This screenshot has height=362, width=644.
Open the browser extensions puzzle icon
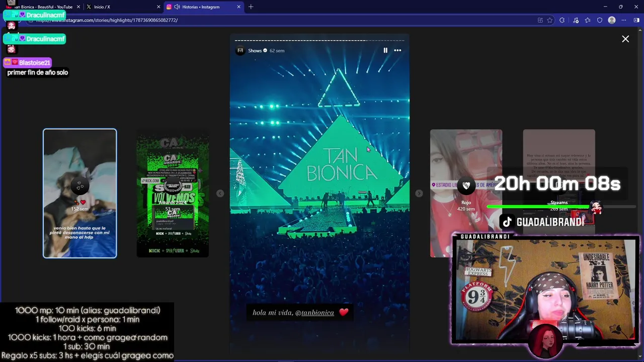(x=562, y=20)
